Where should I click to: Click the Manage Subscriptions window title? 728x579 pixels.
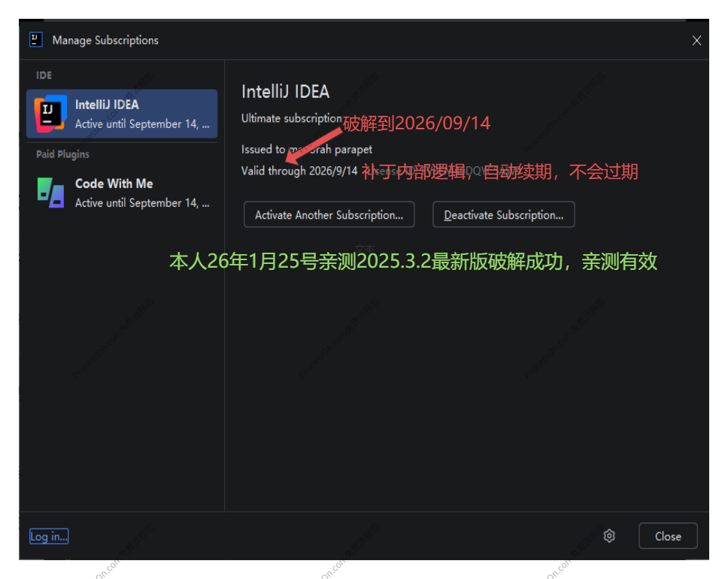[105, 41]
